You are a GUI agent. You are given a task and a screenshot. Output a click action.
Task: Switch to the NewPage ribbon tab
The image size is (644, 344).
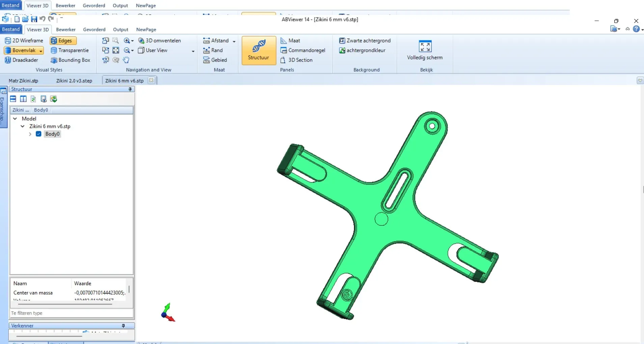click(x=146, y=29)
